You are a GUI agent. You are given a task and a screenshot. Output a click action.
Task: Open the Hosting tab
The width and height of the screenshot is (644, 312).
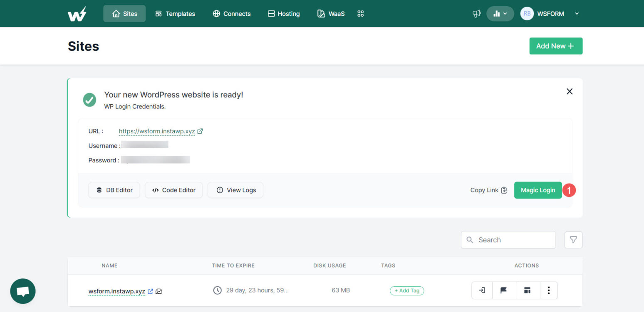coord(284,14)
